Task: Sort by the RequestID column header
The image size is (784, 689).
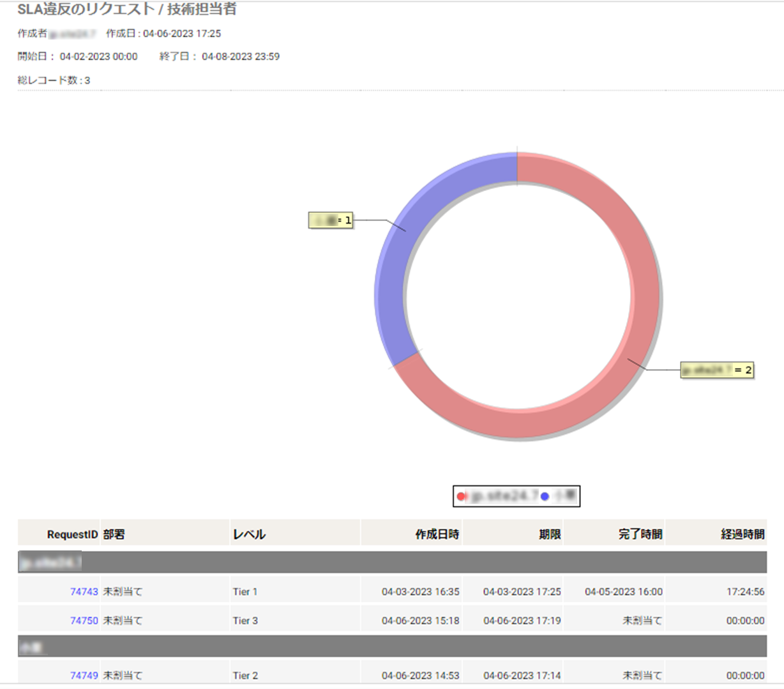Action: [72, 534]
